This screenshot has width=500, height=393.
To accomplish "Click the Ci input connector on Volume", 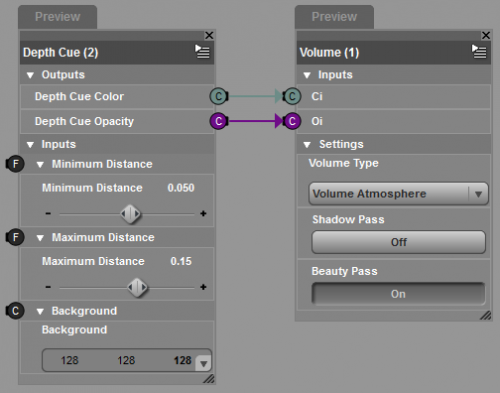I will pos(292,96).
